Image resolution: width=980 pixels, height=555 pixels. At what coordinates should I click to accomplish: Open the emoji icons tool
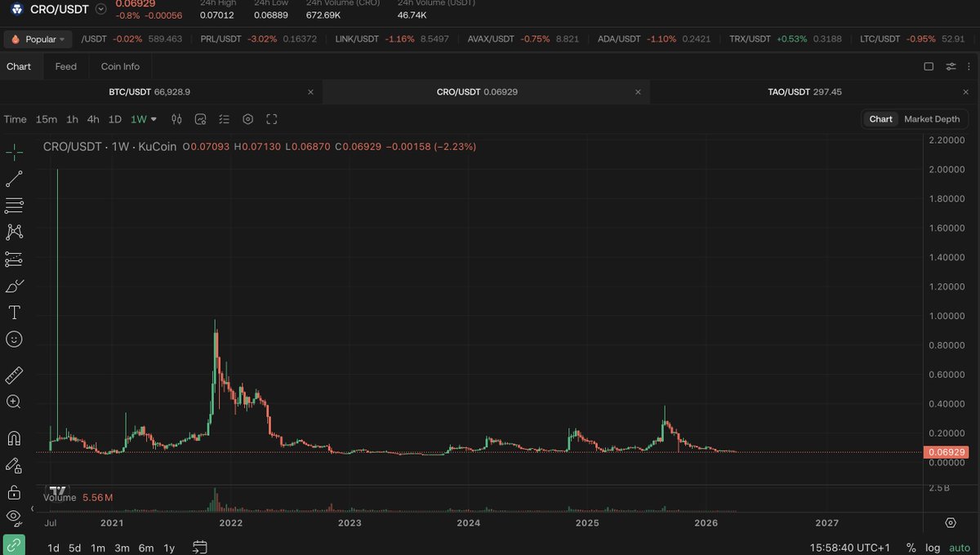14,340
